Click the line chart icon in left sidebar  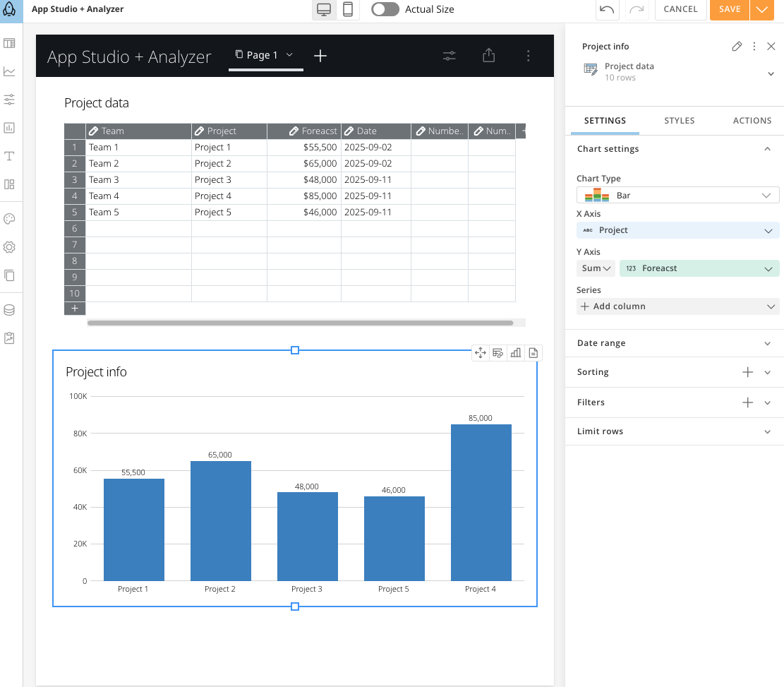point(9,71)
